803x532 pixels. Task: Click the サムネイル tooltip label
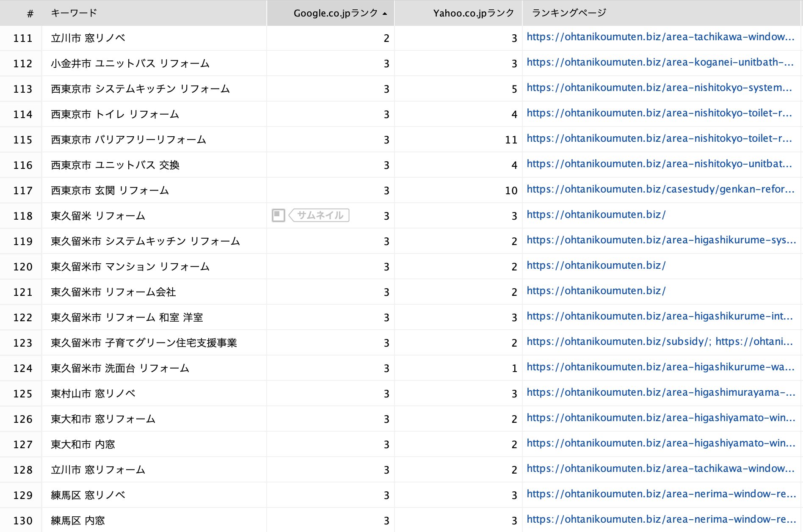point(320,215)
